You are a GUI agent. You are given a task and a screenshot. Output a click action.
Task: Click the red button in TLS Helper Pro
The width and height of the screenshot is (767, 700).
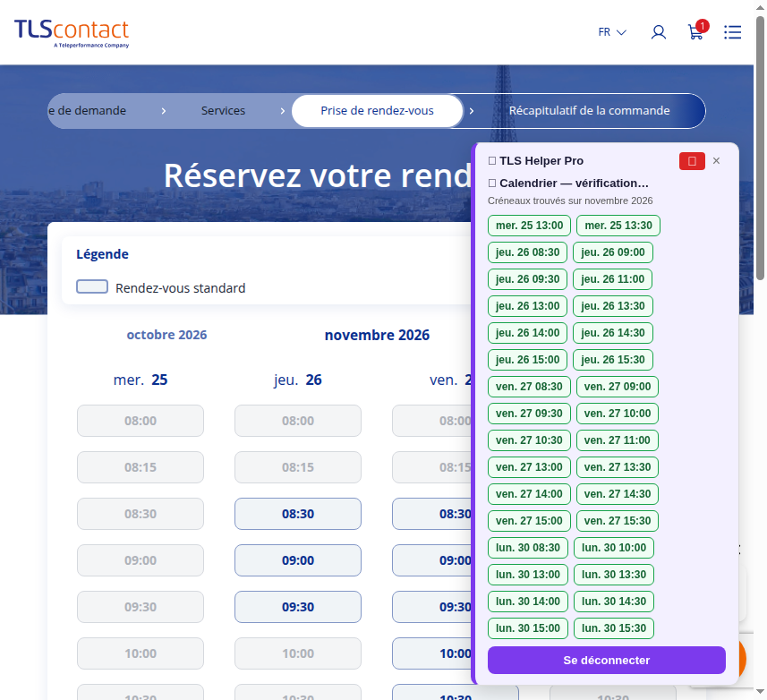[692, 161]
